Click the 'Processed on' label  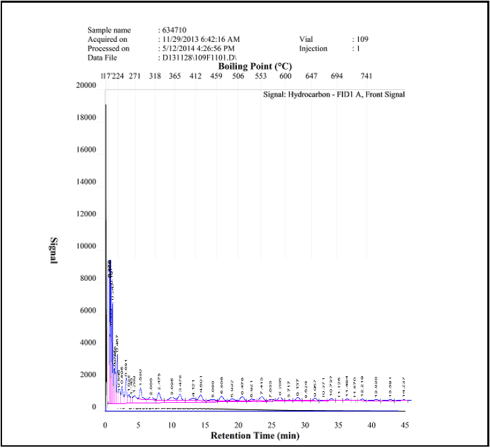pyautogui.click(x=108, y=49)
